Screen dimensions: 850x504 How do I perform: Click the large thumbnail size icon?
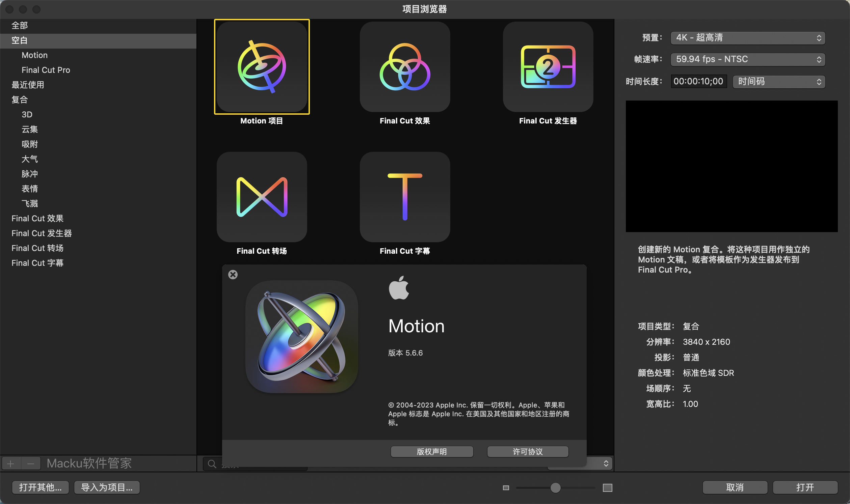607,488
